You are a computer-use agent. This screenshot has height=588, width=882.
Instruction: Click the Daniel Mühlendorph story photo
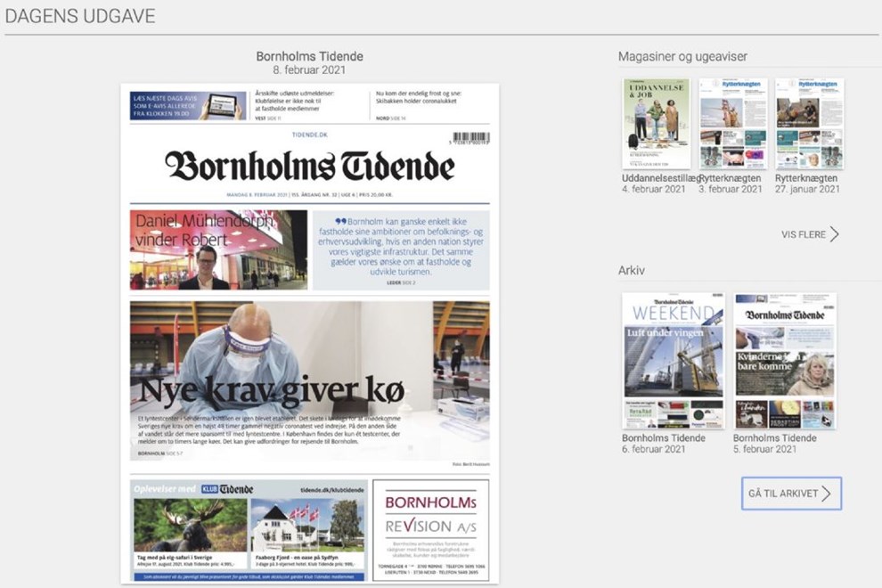218,250
